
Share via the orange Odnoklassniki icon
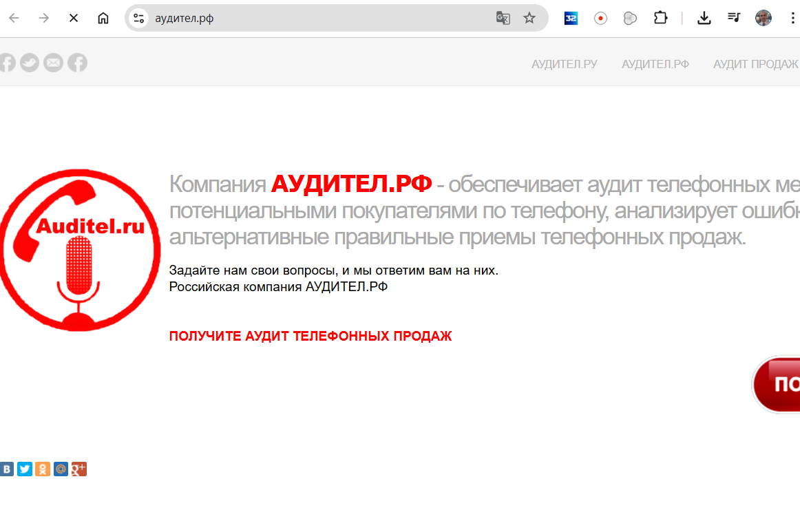click(x=43, y=469)
